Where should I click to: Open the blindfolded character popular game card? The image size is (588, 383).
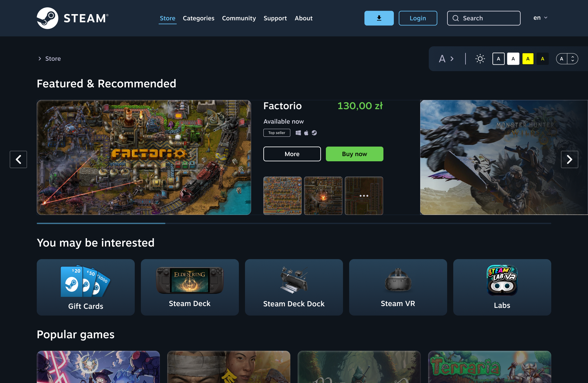click(x=229, y=367)
